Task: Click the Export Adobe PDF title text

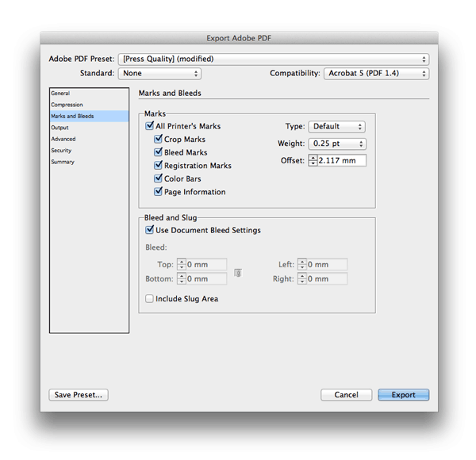Action: pyautogui.click(x=239, y=38)
